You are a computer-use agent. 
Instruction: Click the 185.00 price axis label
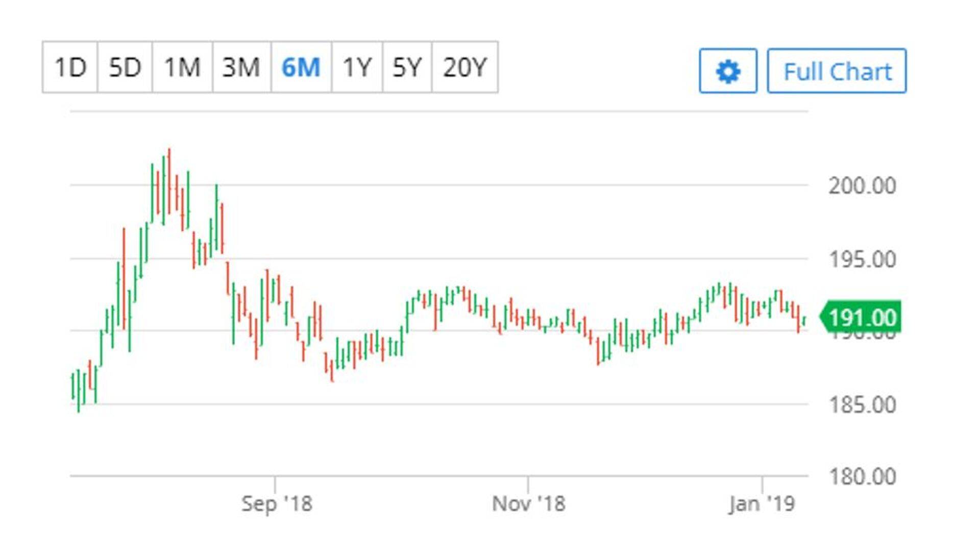coord(862,405)
